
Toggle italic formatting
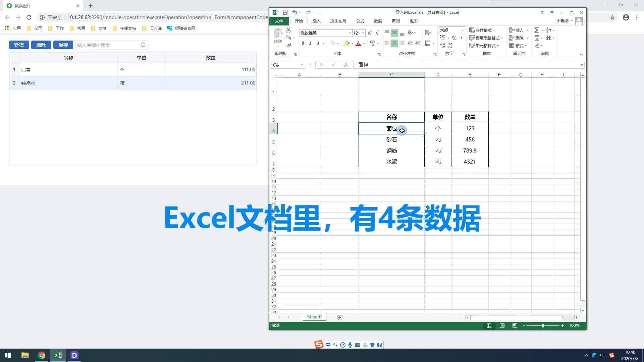[310, 43]
